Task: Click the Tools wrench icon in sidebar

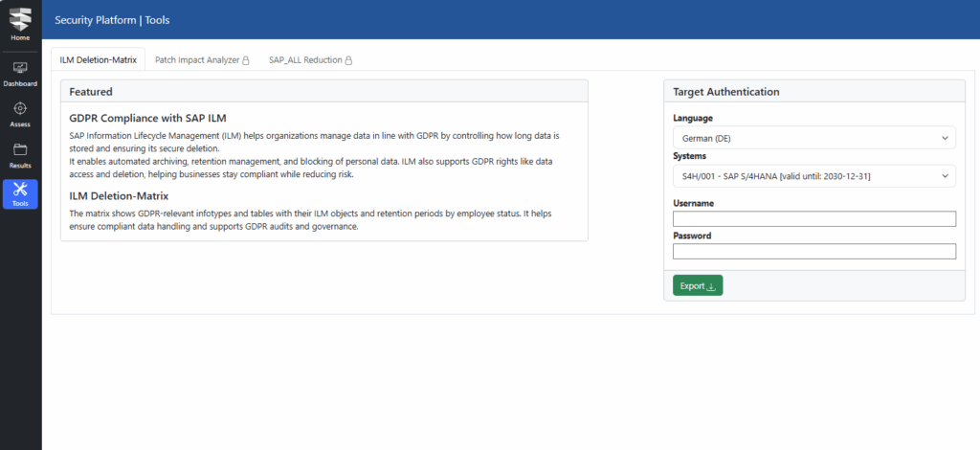Action: [x=20, y=189]
